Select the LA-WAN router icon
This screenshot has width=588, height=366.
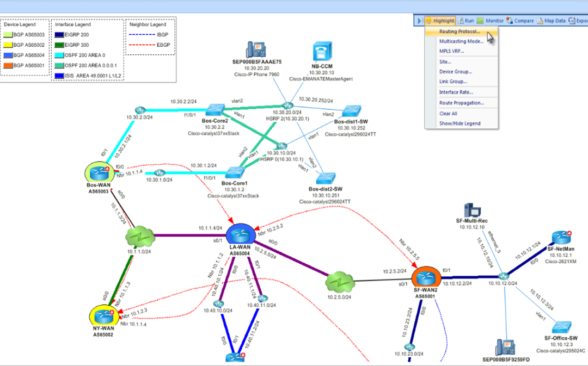[x=241, y=234]
